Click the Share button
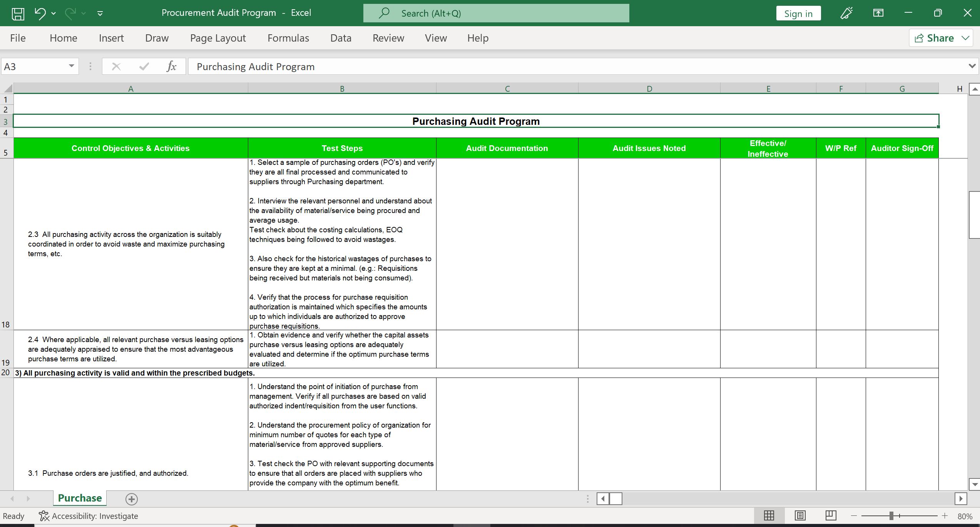The image size is (980, 527). (935, 38)
